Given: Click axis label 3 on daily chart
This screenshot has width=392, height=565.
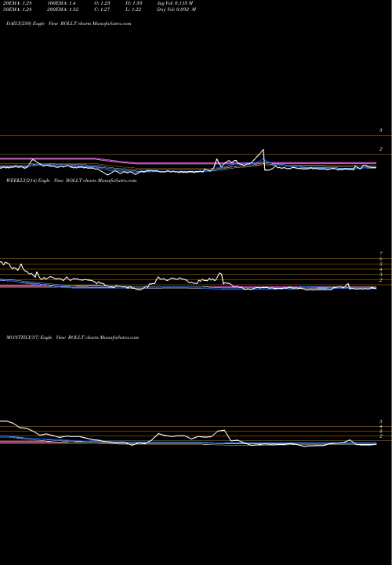Looking at the screenshot, I should point(380,130).
